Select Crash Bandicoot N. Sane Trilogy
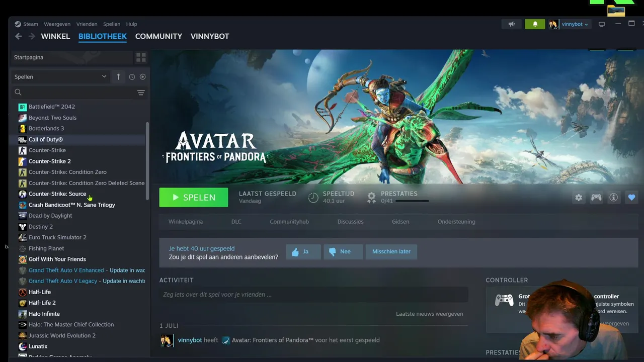 pyautogui.click(x=72, y=205)
